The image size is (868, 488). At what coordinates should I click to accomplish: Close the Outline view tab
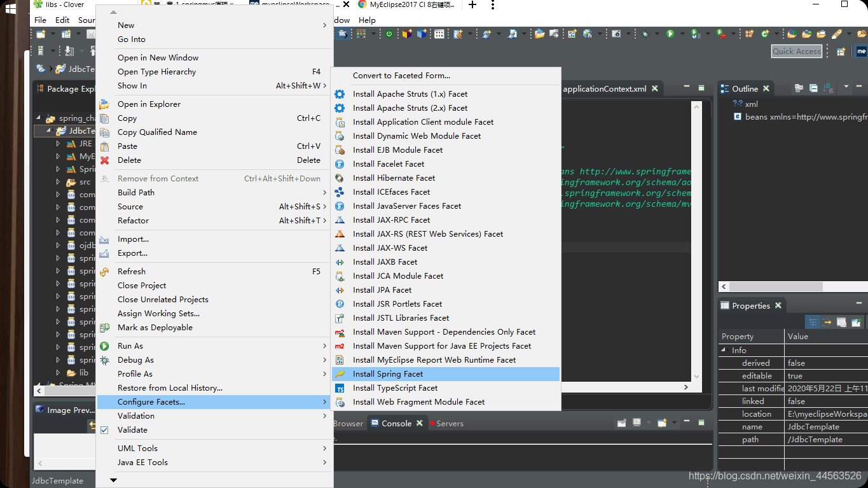(x=766, y=88)
